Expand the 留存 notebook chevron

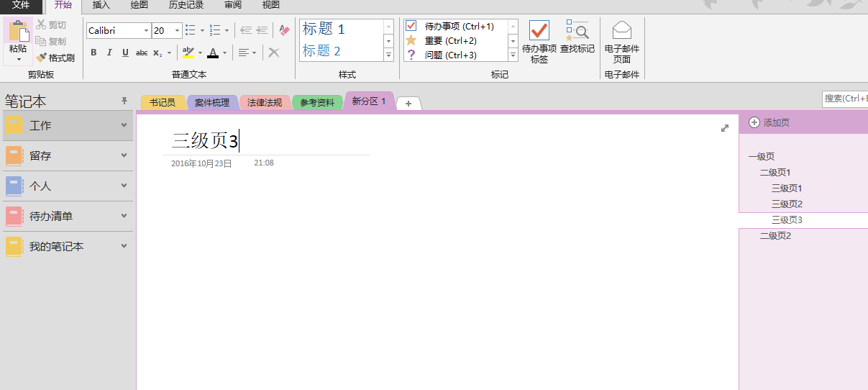124,155
